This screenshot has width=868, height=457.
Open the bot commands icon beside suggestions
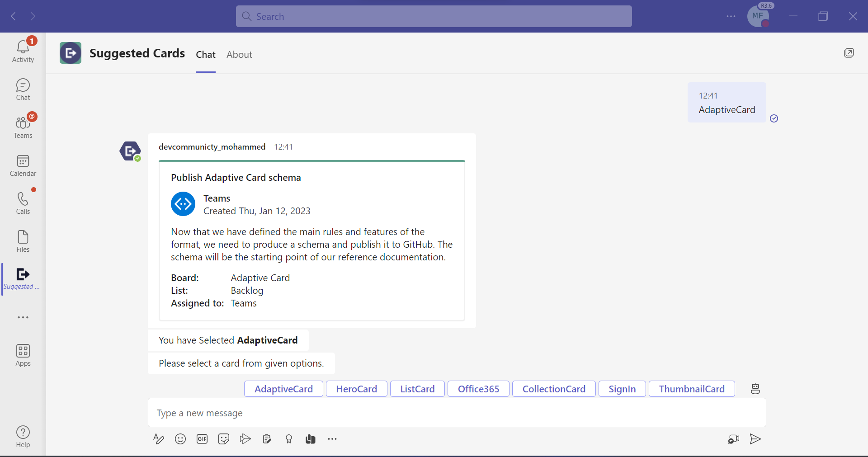click(x=755, y=389)
